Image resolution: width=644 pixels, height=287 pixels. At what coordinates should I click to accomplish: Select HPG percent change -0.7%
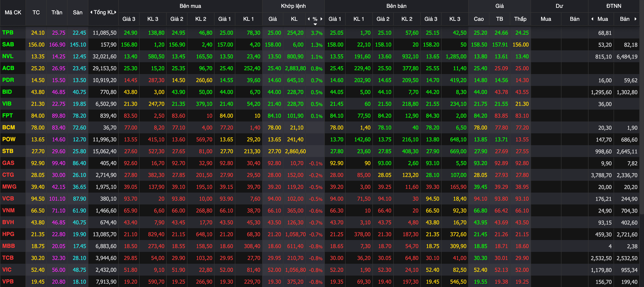[315, 234]
